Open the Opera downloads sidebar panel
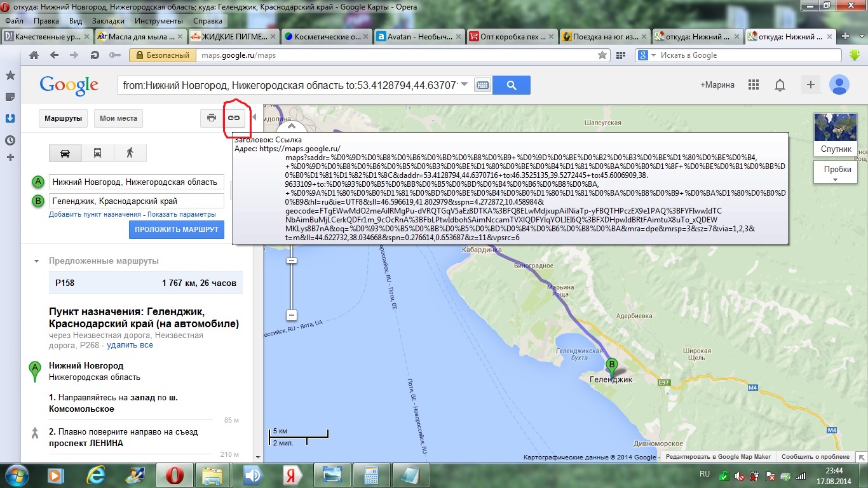The height and width of the screenshot is (488, 868). 10,119
